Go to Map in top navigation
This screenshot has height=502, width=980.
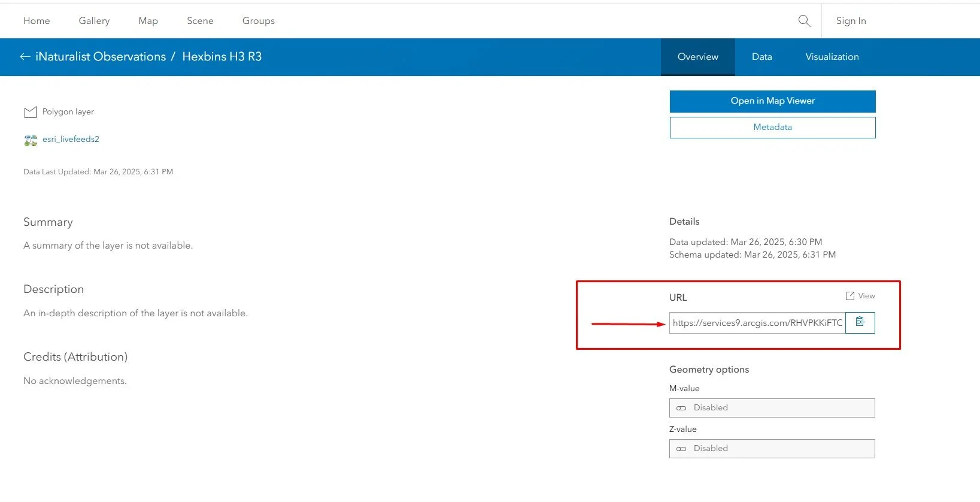(148, 21)
